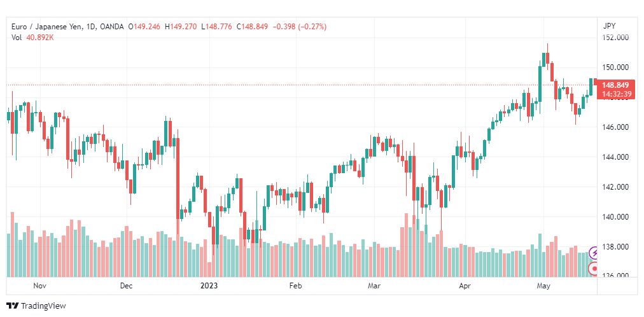Image resolution: width=644 pixels, height=317 pixels.
Task: Click the JPY currency label
Action: (x=610, y=26)
